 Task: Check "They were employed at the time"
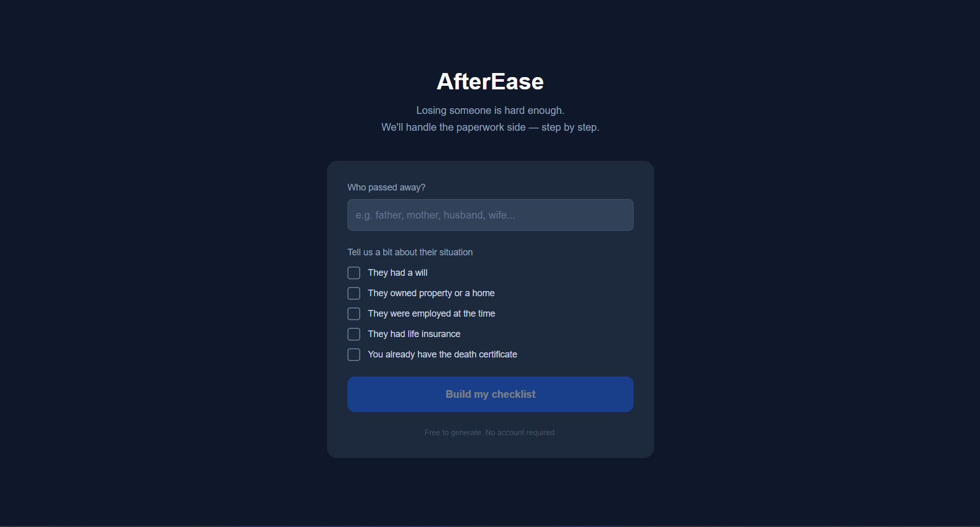coord(354,314)
